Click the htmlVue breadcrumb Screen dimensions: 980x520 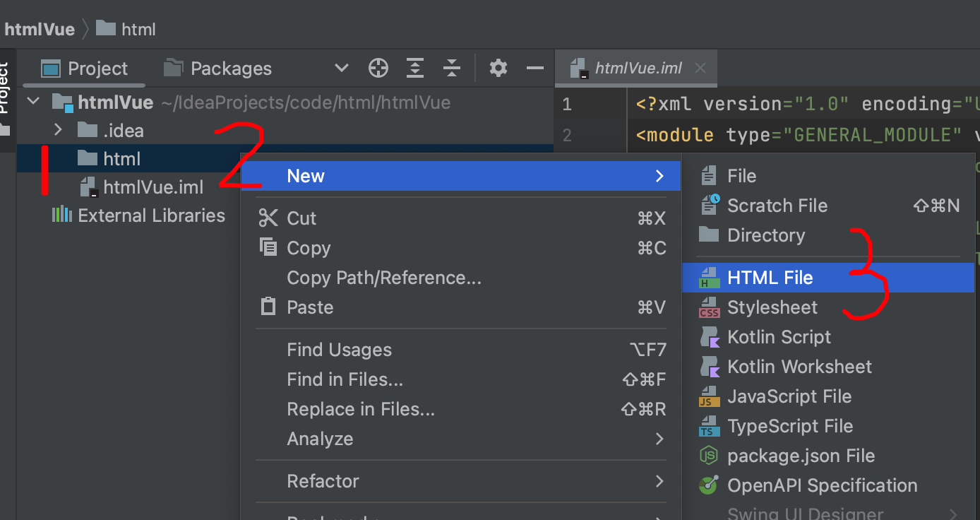(39, 29)
